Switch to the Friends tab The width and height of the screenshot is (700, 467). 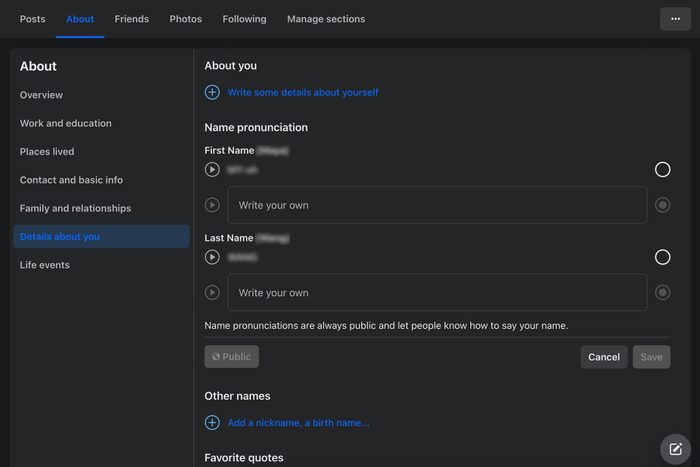pos(131,19)
